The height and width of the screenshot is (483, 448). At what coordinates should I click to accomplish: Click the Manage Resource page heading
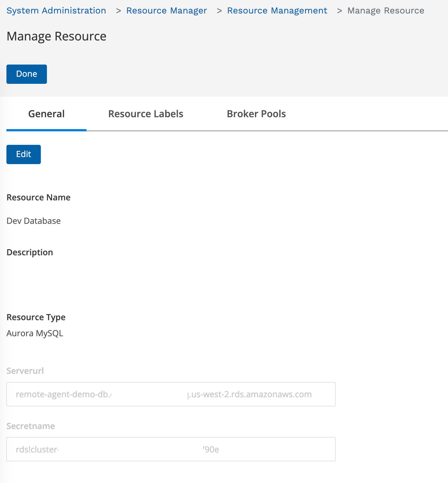point(56,36)
